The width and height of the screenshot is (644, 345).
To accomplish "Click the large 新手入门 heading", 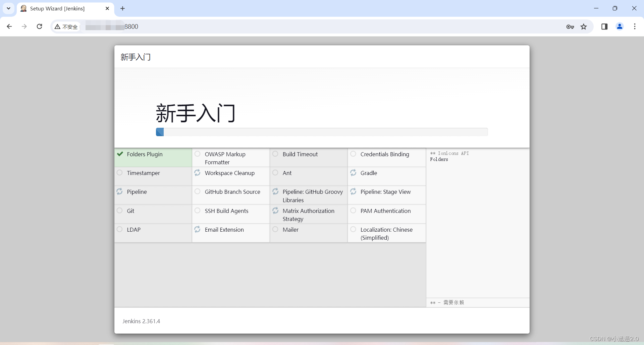I will 196,113.
